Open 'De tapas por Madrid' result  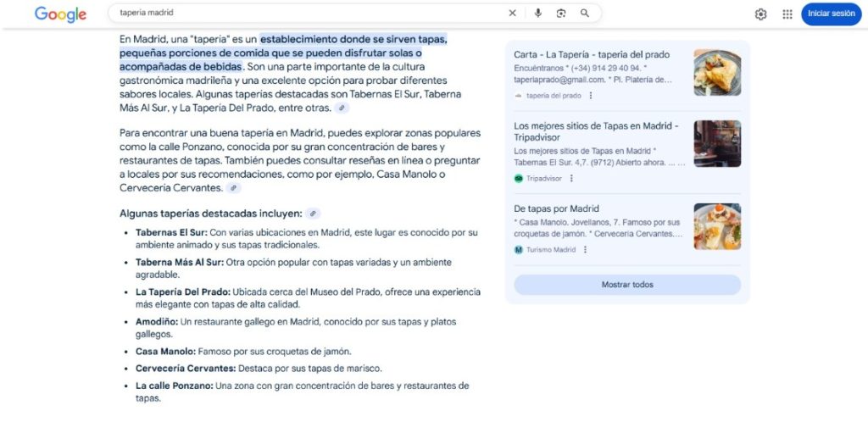[556, 208]
